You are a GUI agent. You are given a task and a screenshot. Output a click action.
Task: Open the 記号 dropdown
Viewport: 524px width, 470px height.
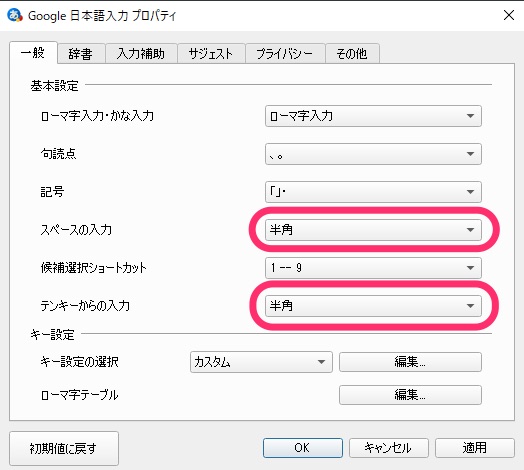click(373, 192)
